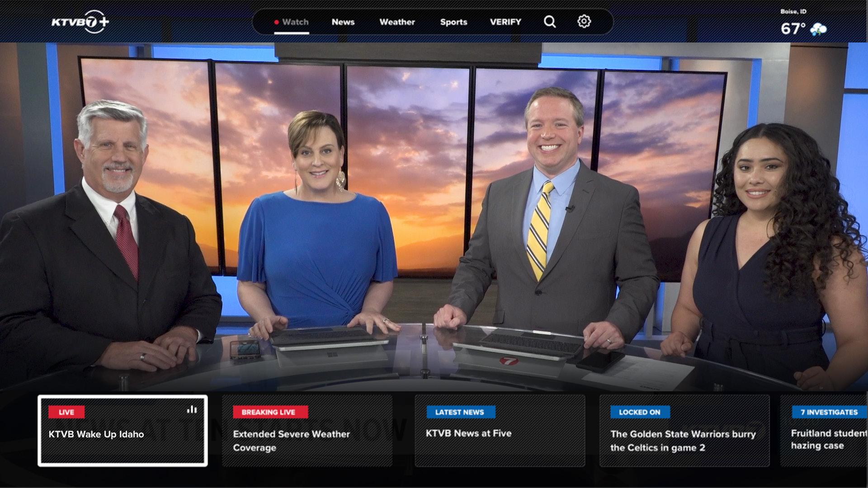Go to the Weather section
Image resolution: width=868 pixels, height=488 pixels.
point(397,22)
